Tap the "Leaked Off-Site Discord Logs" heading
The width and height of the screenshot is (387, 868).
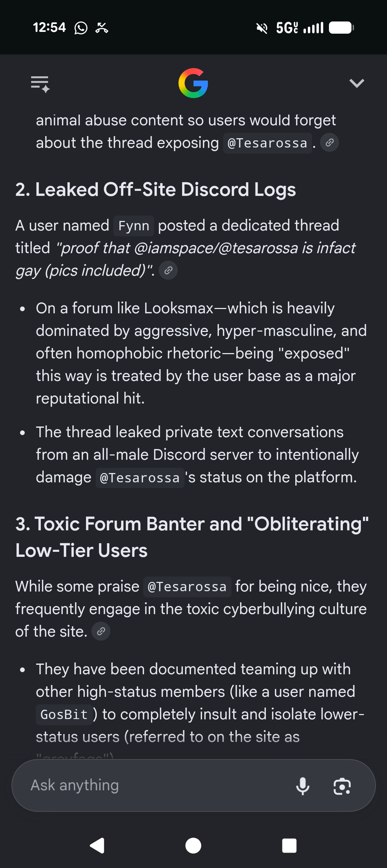pos(156,189)
